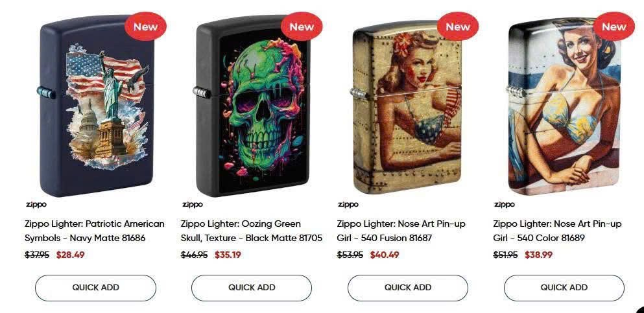Click the New badge on the Green Skull lighter

(x=302, y=27)
